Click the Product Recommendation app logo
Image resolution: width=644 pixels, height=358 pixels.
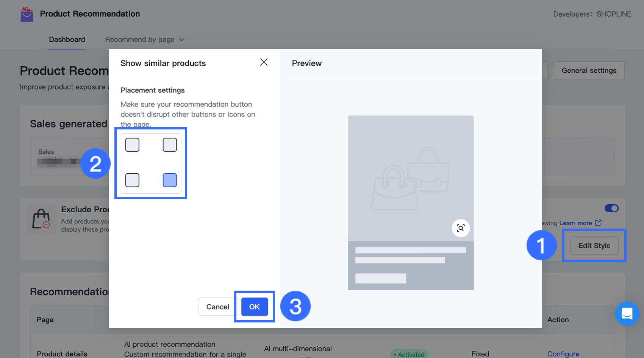(27, 14)
